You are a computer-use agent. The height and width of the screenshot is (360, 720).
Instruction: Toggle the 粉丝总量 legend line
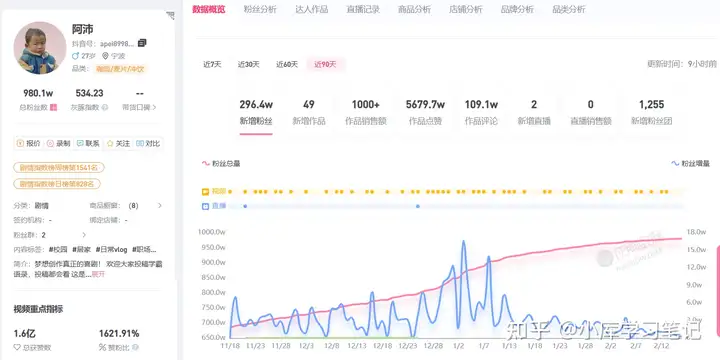[221, 163]
